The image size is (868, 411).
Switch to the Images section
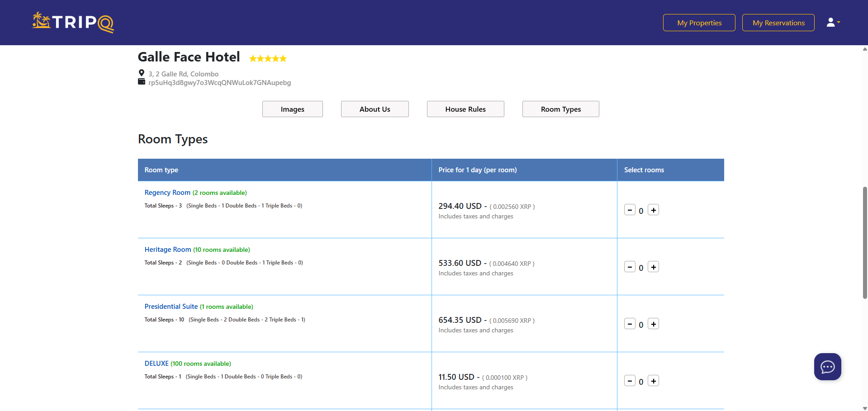[292, 109]
